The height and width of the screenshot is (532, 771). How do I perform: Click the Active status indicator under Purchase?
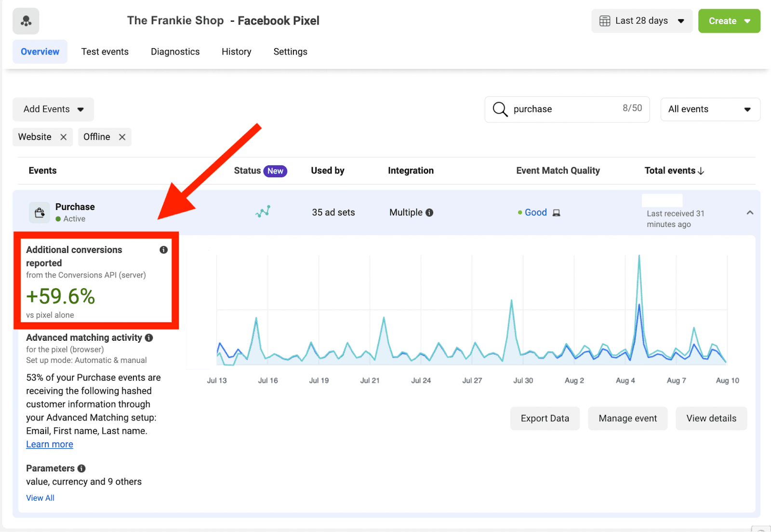(x=70, y=219)
